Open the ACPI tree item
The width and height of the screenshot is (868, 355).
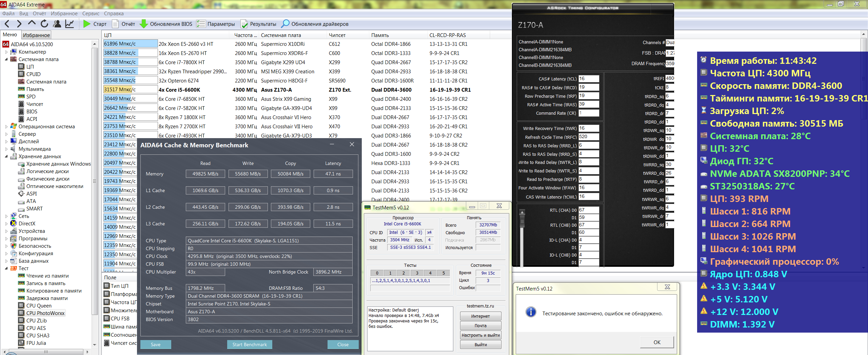pos(32,119)
